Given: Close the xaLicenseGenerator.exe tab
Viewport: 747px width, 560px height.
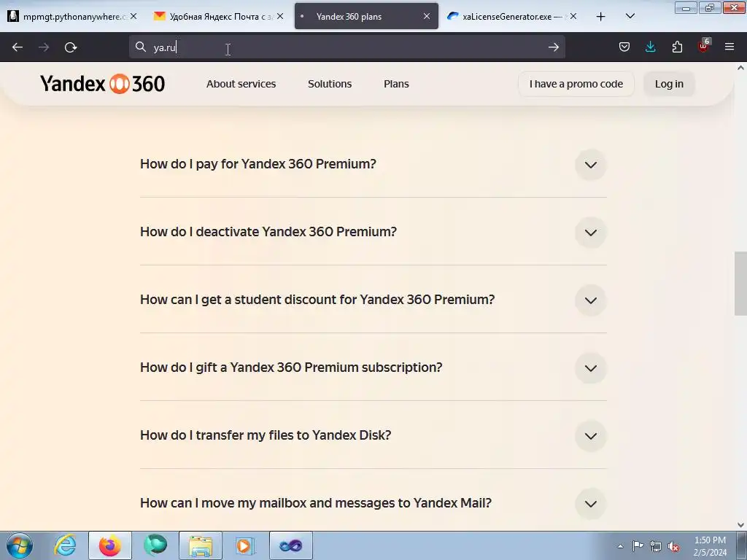Looking at the screenshot, I should 573,16.
